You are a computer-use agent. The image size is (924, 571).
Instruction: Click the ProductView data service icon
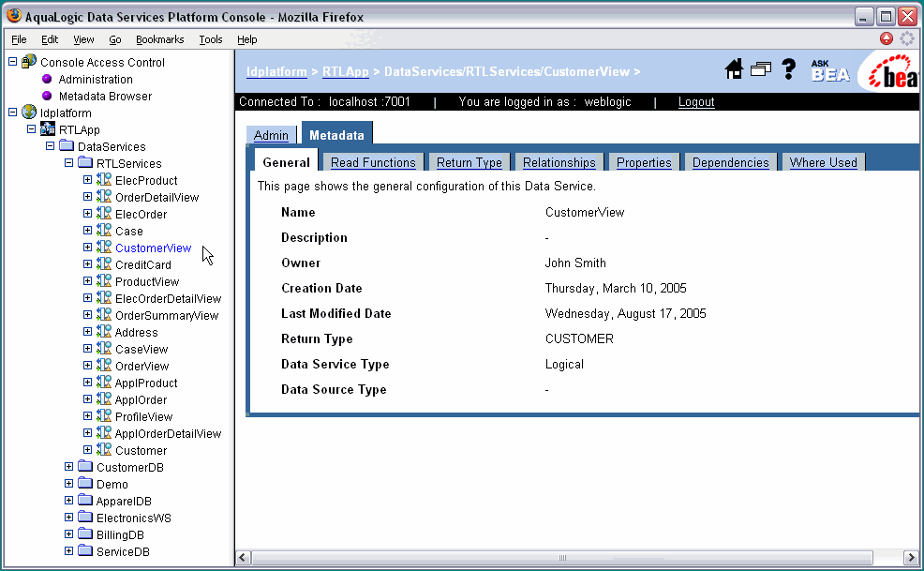104,280
